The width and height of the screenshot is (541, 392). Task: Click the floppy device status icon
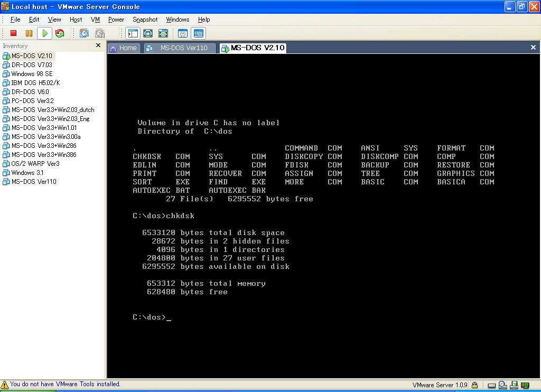click(514, 385)
